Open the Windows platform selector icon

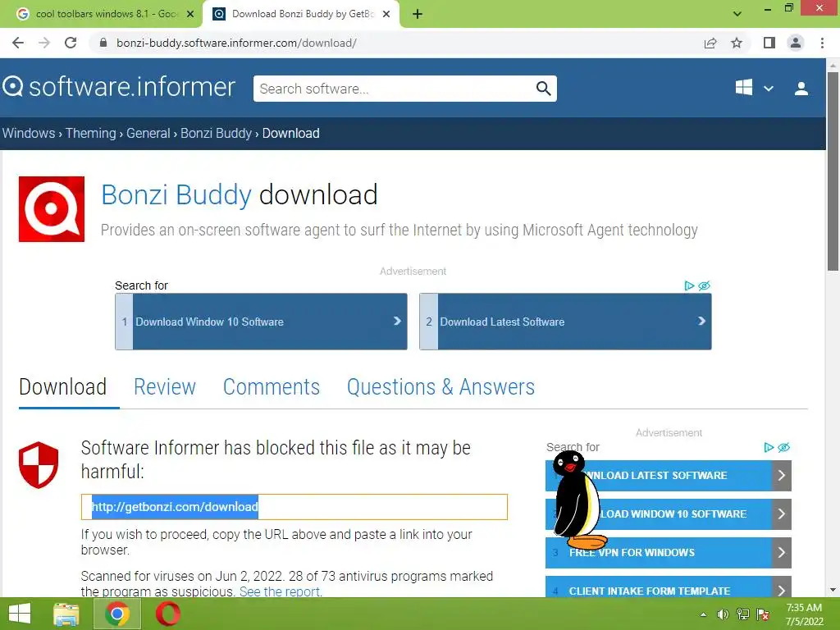click(x=743, y=87)
